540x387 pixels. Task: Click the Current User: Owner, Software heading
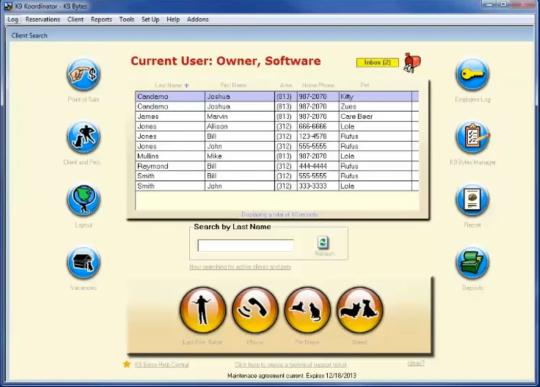[x=226, y=61]
